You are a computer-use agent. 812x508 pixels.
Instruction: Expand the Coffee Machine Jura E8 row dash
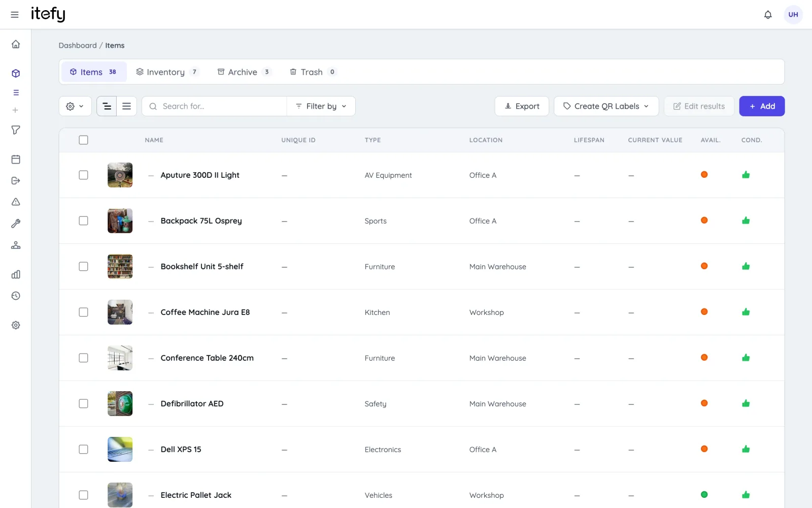(x=151, y=312)
